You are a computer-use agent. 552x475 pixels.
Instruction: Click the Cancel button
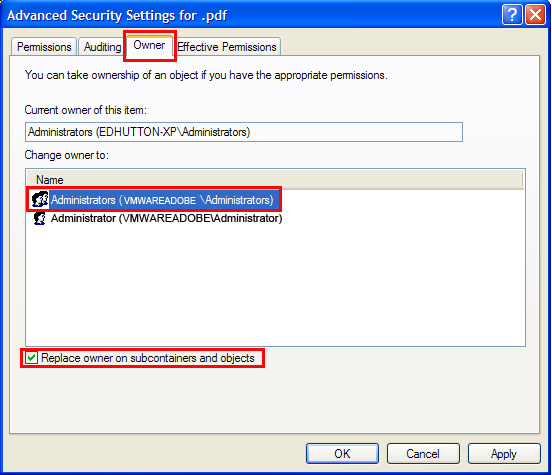pos(423,454)
